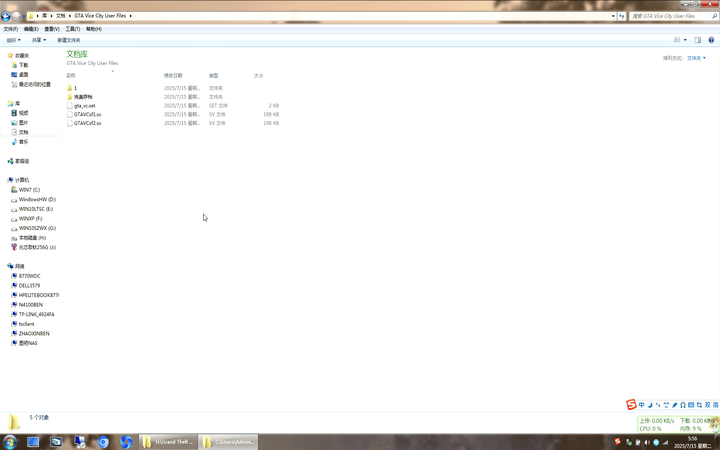Open the 编辑(E) menu
Image resolution: width=720 pixels, height=450 pixels.
point(31,29)
